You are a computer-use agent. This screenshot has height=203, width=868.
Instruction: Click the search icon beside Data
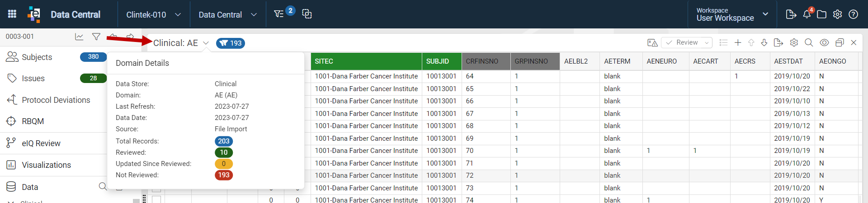click(x=103, y=187)
